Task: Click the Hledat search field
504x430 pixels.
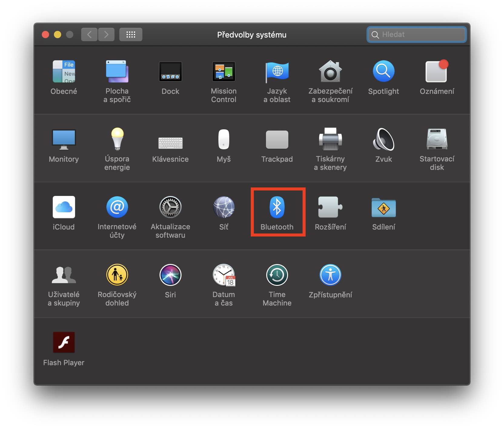Action: 416,34
